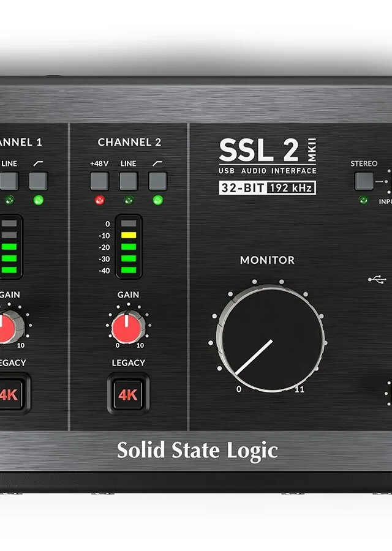Toggle the Channel 1 high-pass filter button
The width and height of the screenshot is (392, 551).
coord(39,181)
